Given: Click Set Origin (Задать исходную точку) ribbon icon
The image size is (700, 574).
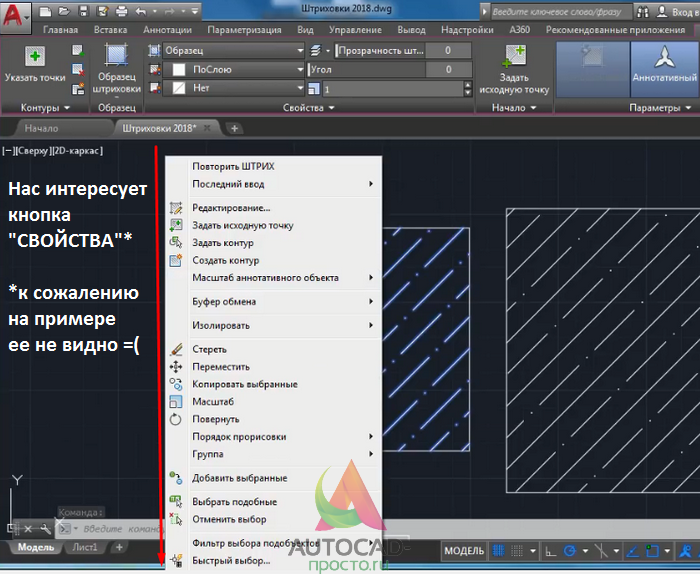Looking at the screenshot, I should (x=514, y=56).
